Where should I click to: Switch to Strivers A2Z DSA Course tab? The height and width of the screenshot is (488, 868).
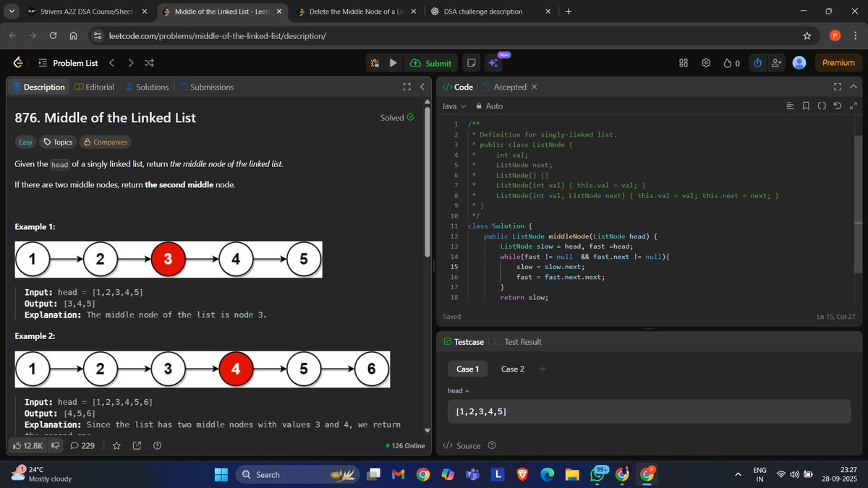(87, 12)
